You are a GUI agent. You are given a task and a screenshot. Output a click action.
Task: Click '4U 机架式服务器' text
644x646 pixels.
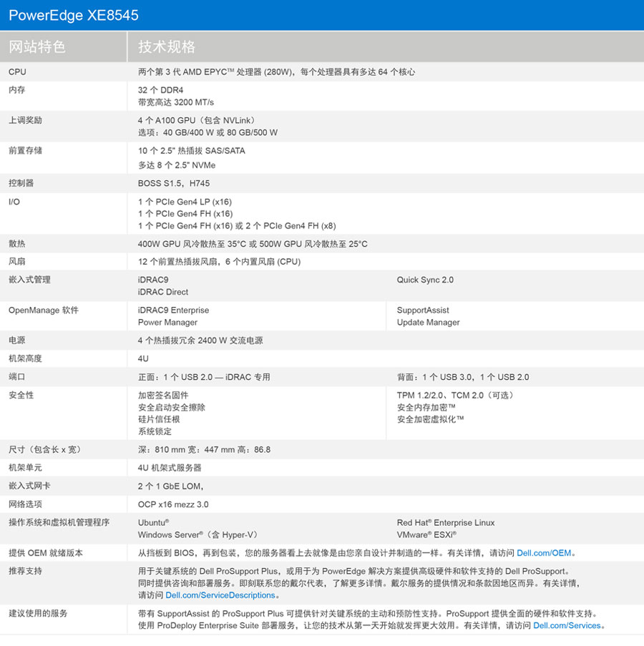pyautogui.click(x=170, y=468)
